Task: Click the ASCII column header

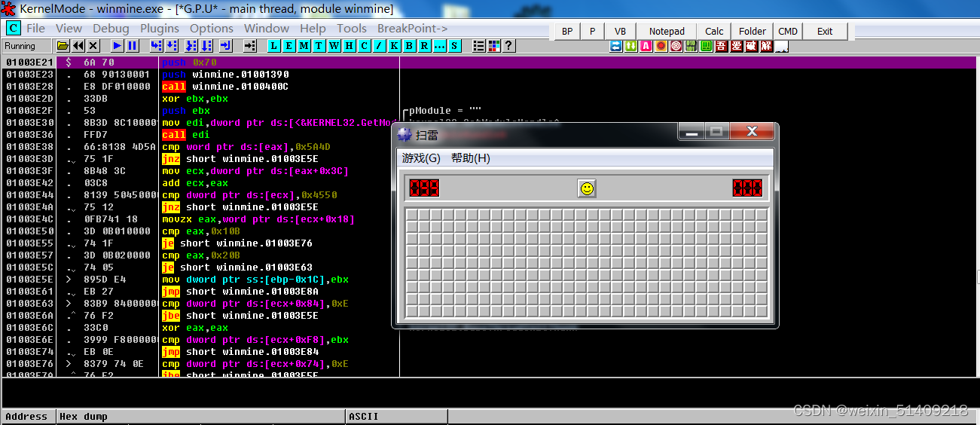Action: tap(396, 417)
